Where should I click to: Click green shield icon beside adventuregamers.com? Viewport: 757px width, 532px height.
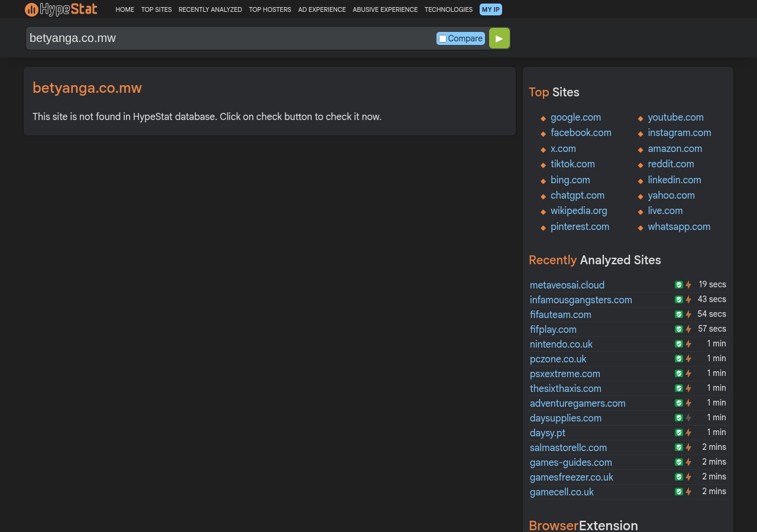pyautogui.click(x=679, y=403)
